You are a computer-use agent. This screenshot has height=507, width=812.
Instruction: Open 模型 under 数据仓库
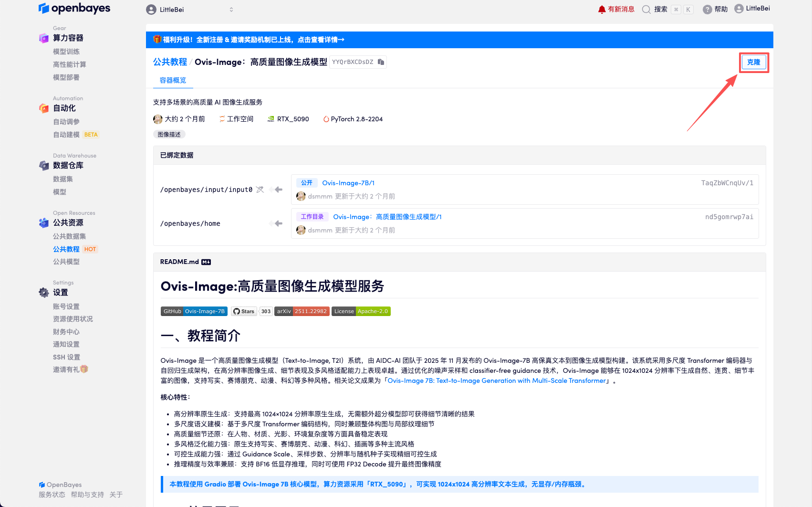(x=60, y=192)
